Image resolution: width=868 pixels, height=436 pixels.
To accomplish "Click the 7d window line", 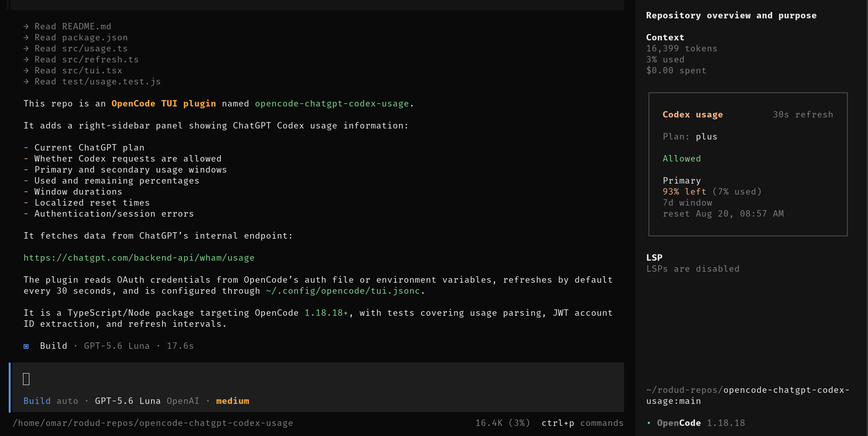I will coord(687,203).
